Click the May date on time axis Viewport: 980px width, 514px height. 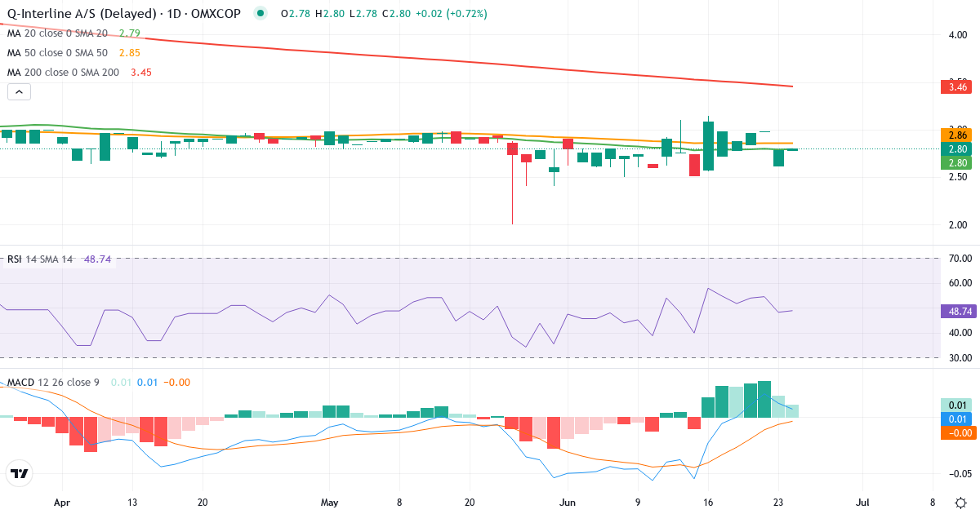coord(329,503)
